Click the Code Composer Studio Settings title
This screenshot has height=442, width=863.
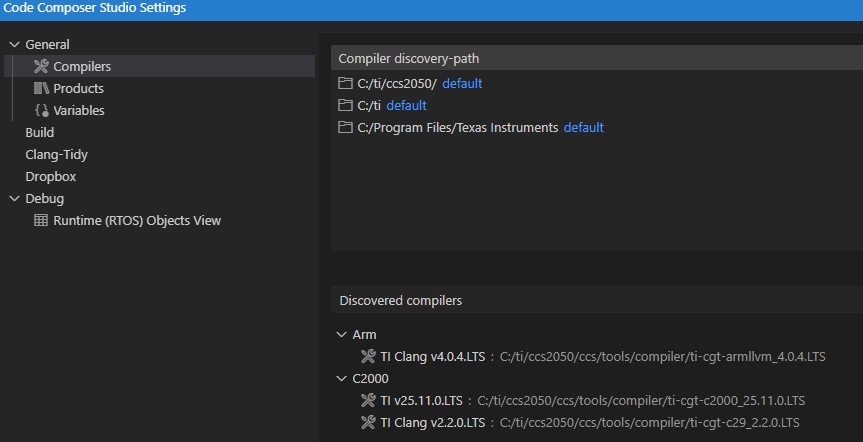coord(95,8)
